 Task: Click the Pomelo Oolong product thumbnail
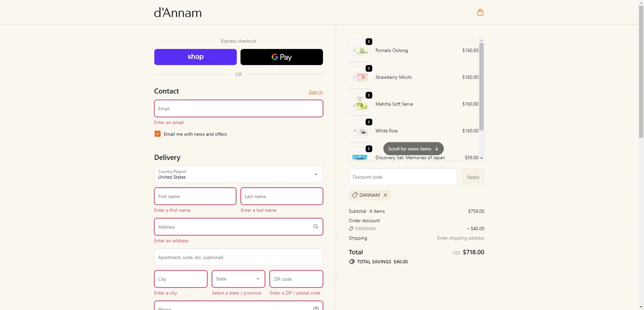360,51
